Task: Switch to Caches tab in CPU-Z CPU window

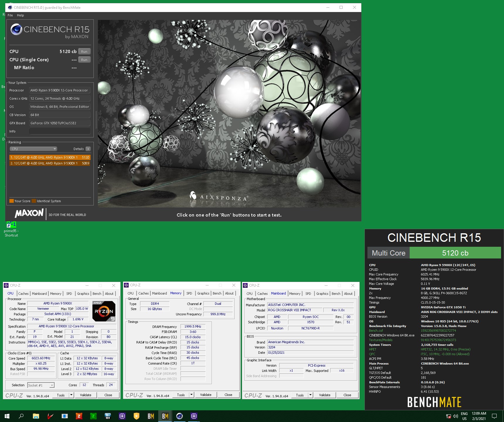Action: coord(23,293)
